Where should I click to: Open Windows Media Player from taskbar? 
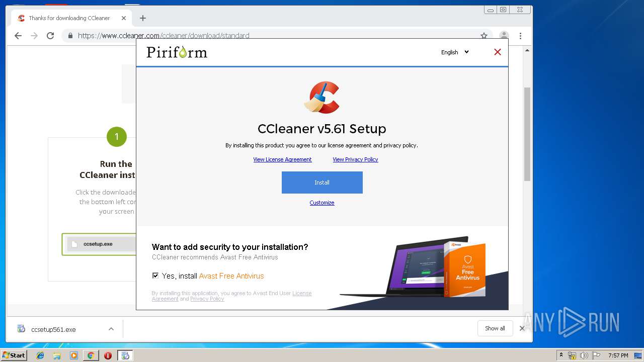coord(74,355)
